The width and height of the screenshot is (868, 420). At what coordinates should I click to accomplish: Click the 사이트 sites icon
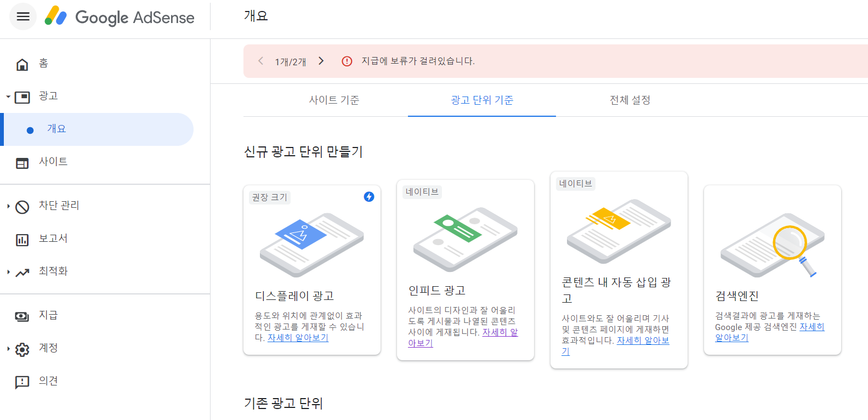pyautogui.click(x=22, y=163)
